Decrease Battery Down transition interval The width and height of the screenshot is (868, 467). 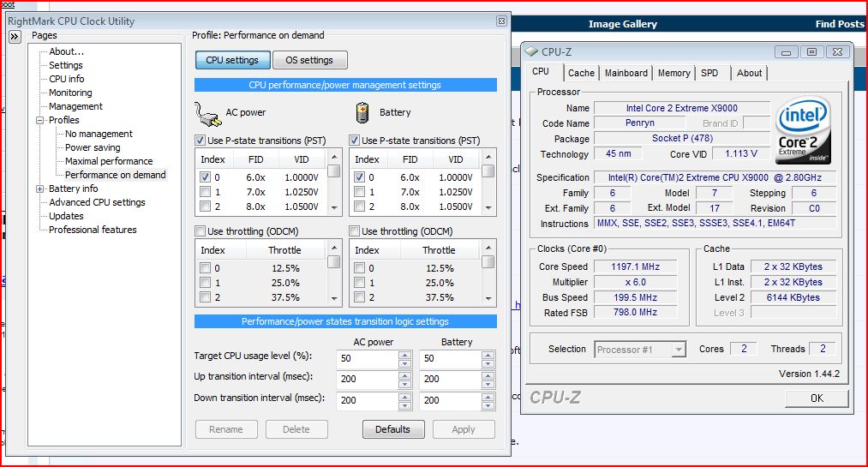(x=488, y=405)
